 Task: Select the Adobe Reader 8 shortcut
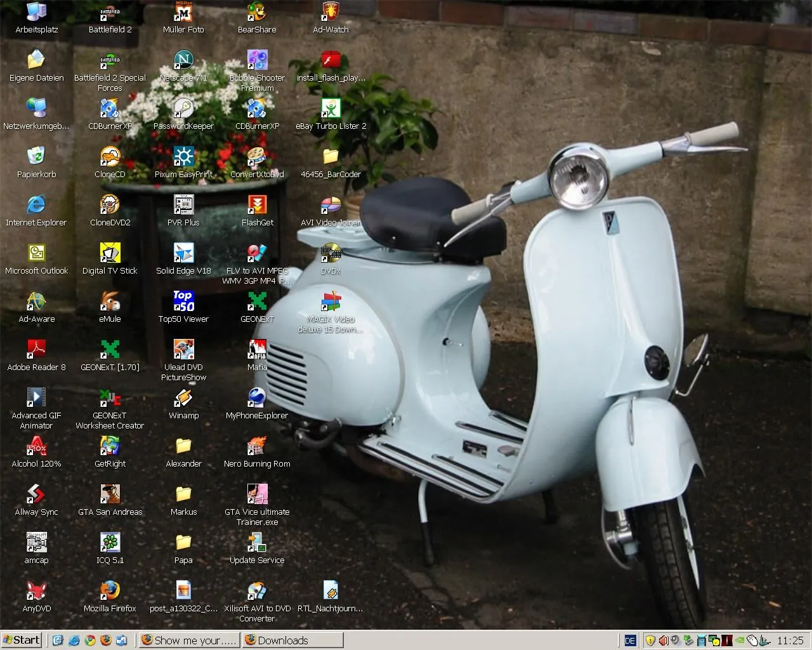[36, 350]
